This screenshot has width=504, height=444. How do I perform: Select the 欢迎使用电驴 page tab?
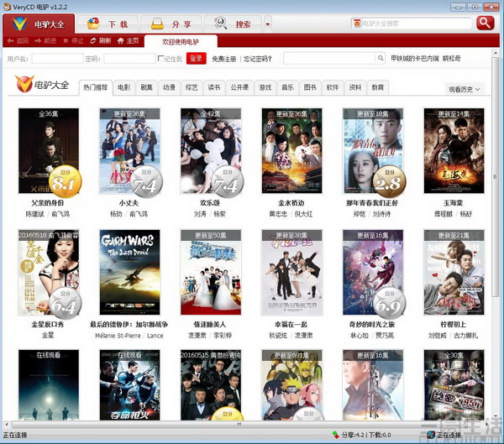coord(181,41)
